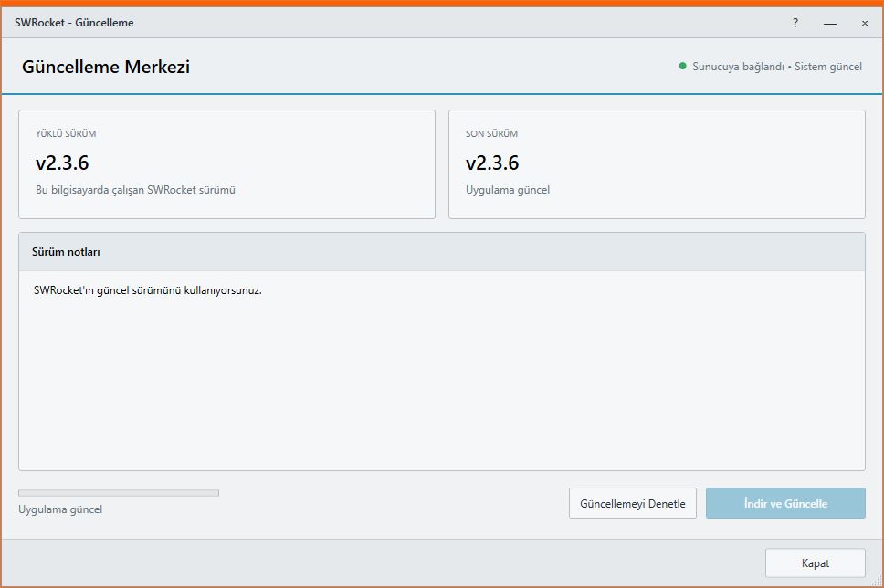Image resolution: width=884 pixels, height=588 pixels.
Task: Click the YÜKLÜ SÜRÜM label
Action: coord(66,133)
